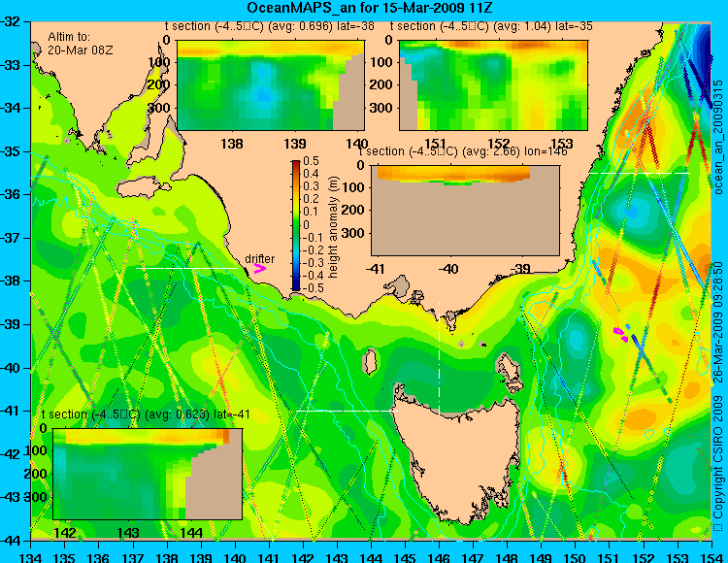Click the 134 longitude axis label
This screenshot has width=728, height=563.
[x=30, y=556]
